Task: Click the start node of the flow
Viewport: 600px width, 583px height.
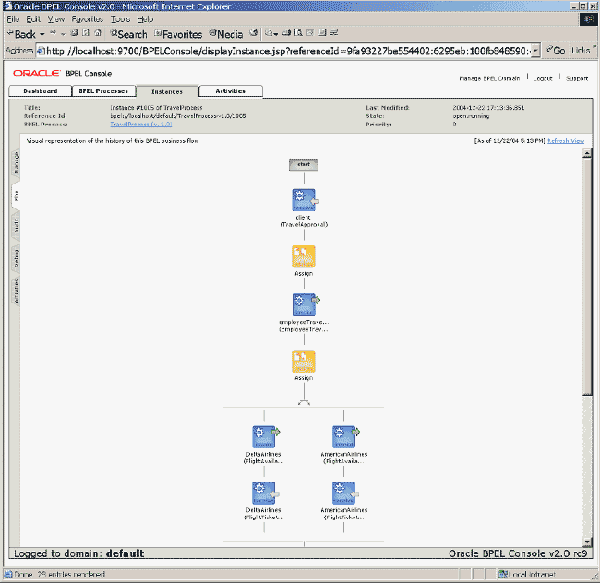Action: [303, 165]
